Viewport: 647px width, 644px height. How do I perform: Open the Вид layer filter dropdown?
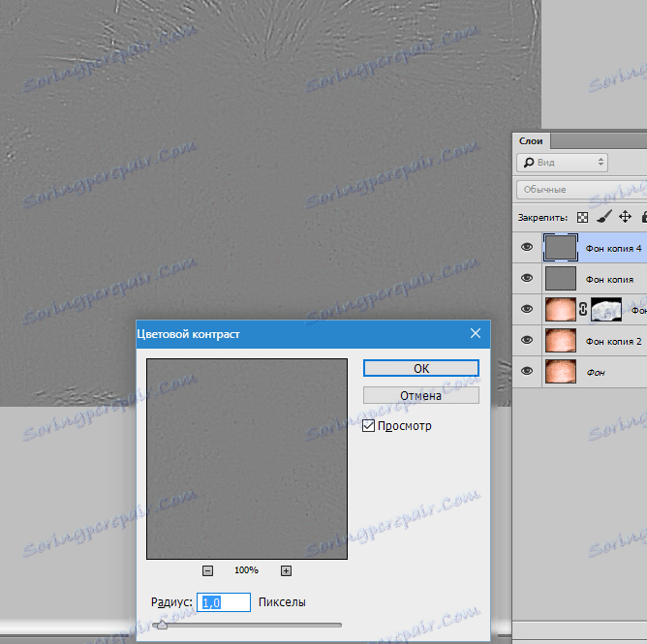[x=562, y=163]
